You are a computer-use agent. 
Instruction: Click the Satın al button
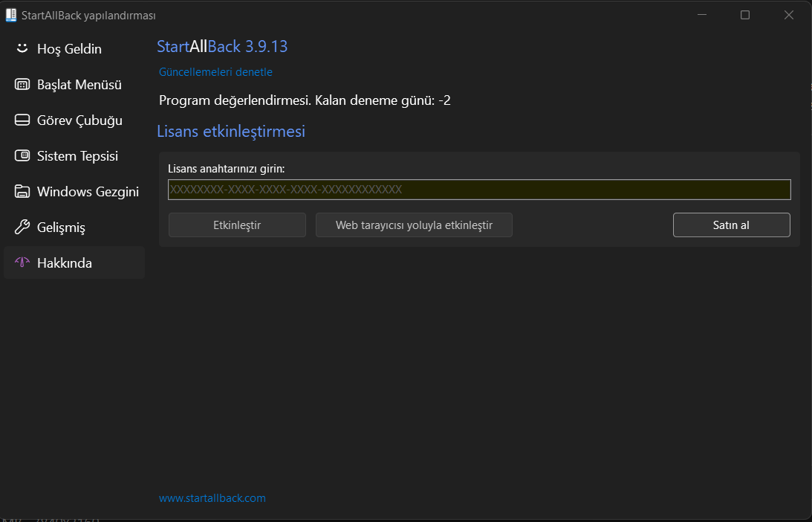(731, 225)
